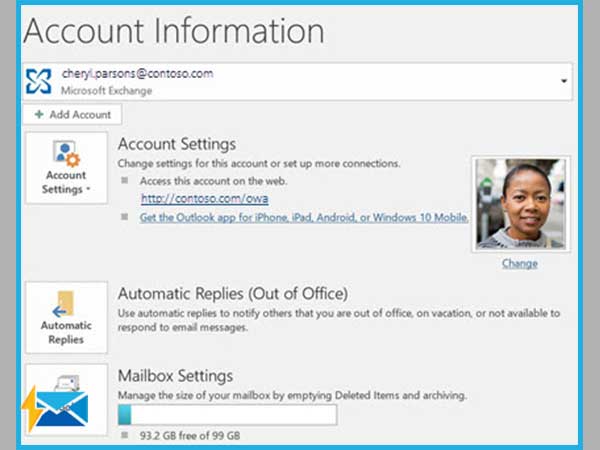Click the green plus icon beside Add Account
Image resolution: width=600 pixels, height=450 pixels.
tap(39, 114)
